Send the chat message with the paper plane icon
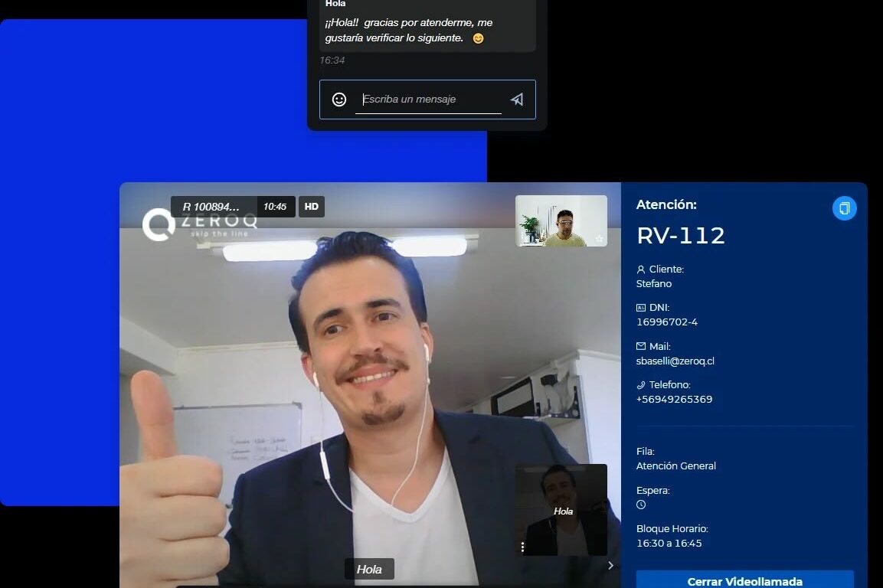Viewport: 883px width, 588px height. coord(517,99)
